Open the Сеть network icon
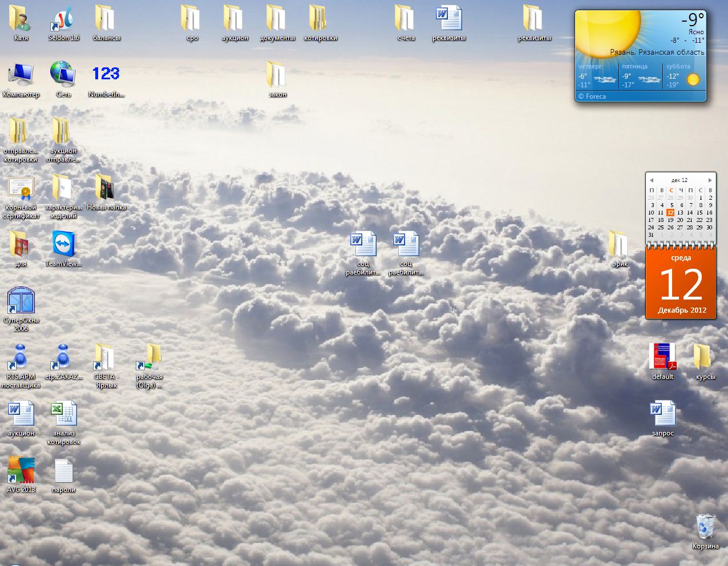Screen dimensions: 728x566 [x=63, y=75]
